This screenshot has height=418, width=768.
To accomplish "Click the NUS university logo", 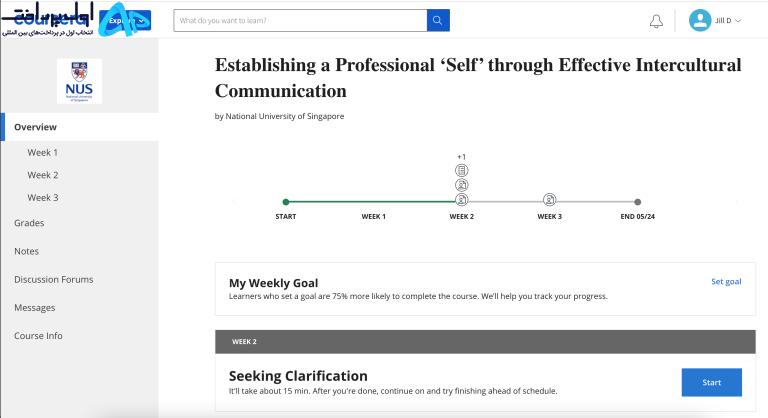I will [79, 81].
